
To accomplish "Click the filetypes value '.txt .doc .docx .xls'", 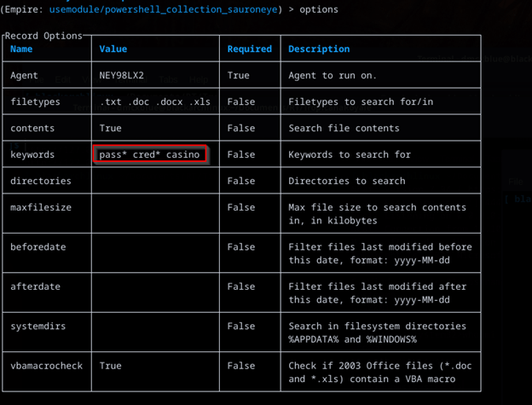I will click(154, 101).
